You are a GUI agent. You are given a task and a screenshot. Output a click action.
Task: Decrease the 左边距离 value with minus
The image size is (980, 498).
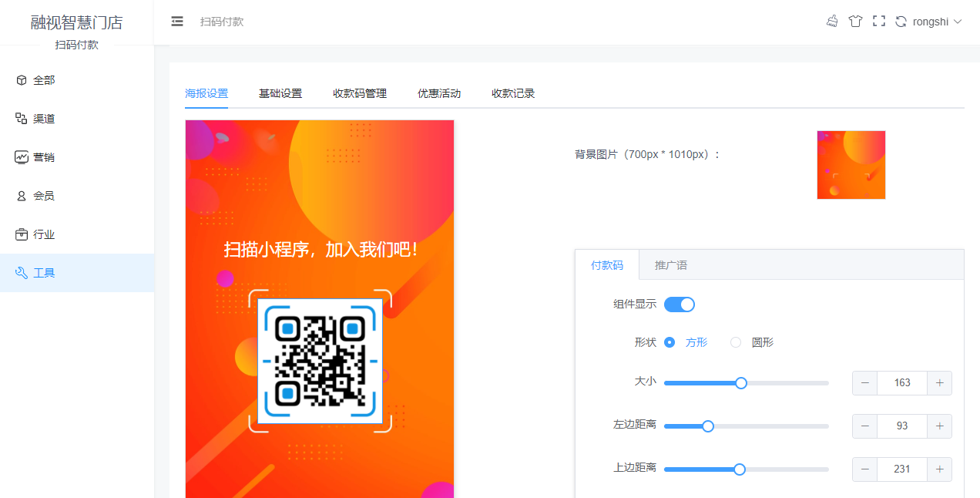[x=865, y=426]
